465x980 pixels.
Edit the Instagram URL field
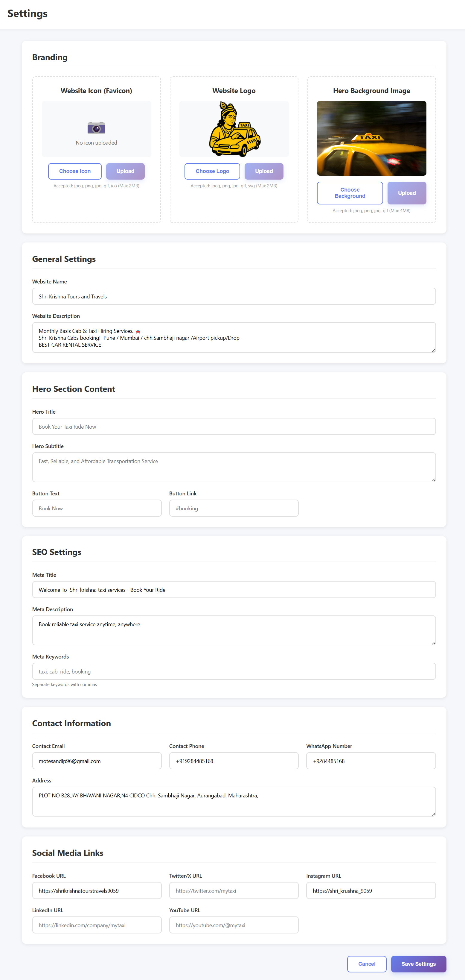[x=371, y=890]
